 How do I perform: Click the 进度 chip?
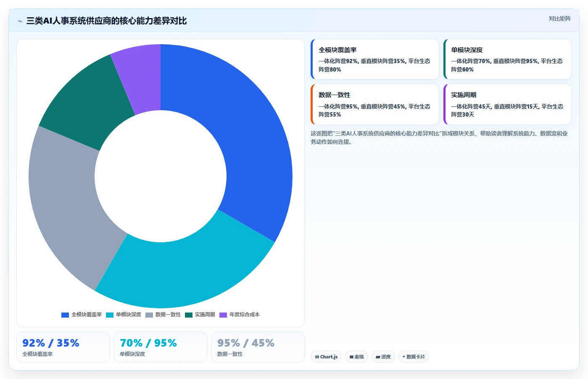pyautogui.click(x=383, y=357)
